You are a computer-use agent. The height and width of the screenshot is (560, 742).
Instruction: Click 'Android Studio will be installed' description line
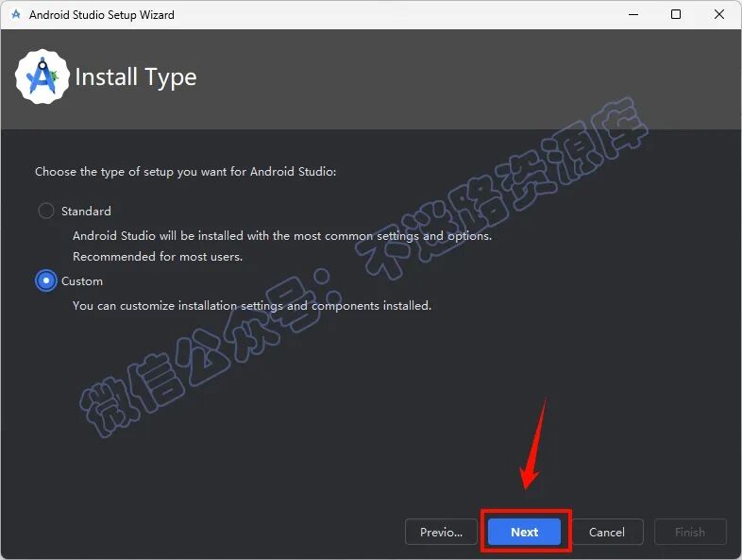point(282,236)
